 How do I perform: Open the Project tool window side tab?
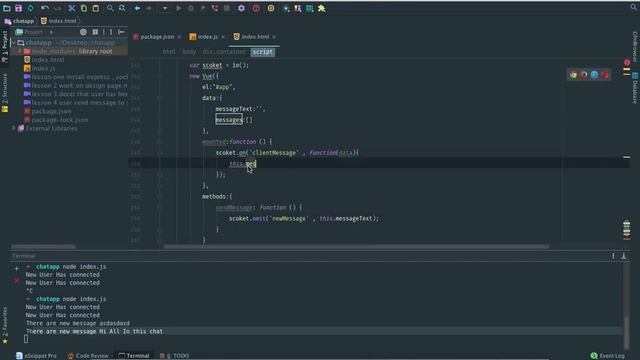tap(4, 46)
